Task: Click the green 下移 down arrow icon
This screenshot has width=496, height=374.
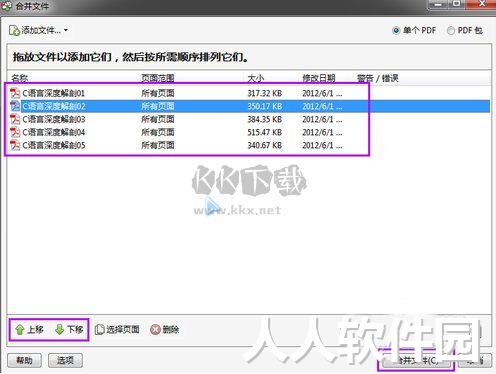Action: point(59,330)
